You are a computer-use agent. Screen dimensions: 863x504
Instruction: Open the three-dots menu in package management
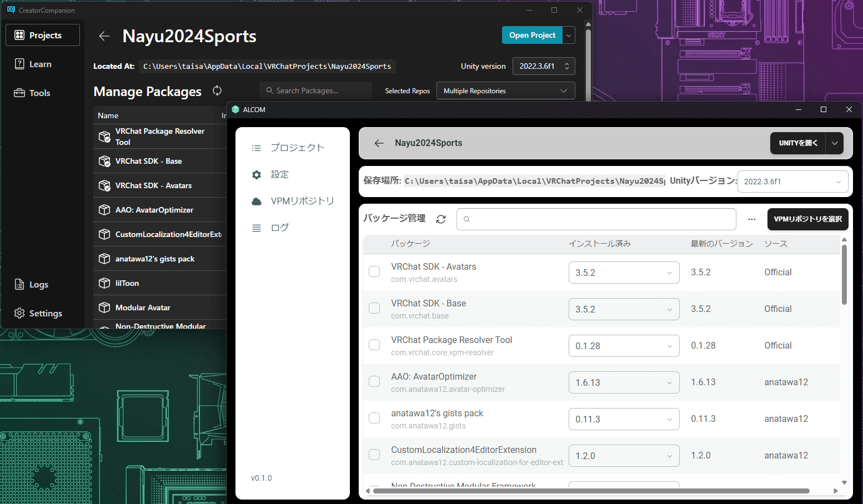pos(751,219)
